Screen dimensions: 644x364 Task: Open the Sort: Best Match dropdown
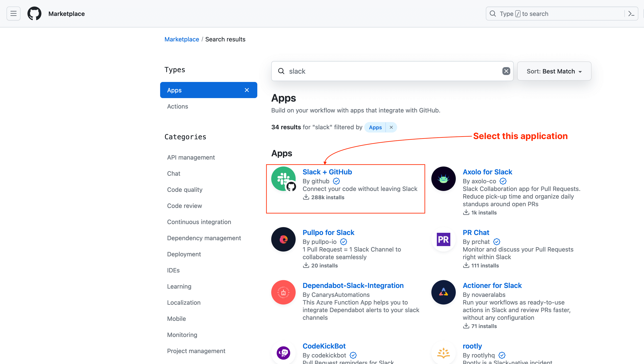(554, 71)
